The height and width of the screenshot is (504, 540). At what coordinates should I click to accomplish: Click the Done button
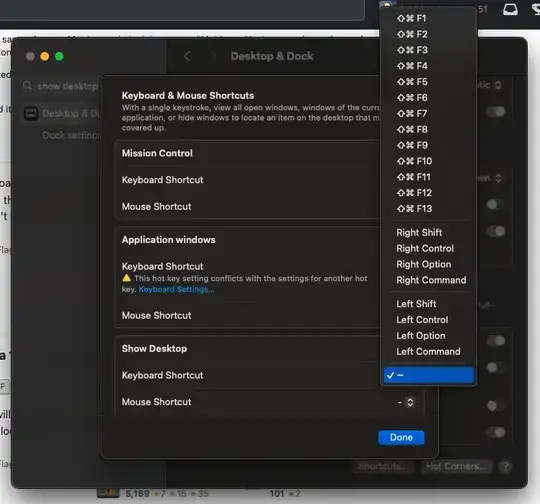401,438
